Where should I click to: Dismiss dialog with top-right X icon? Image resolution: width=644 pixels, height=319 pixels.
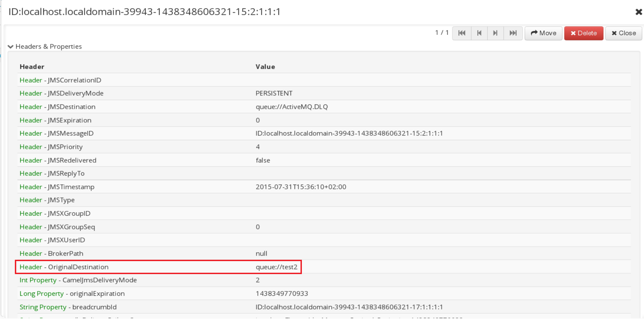coord(639,12)
